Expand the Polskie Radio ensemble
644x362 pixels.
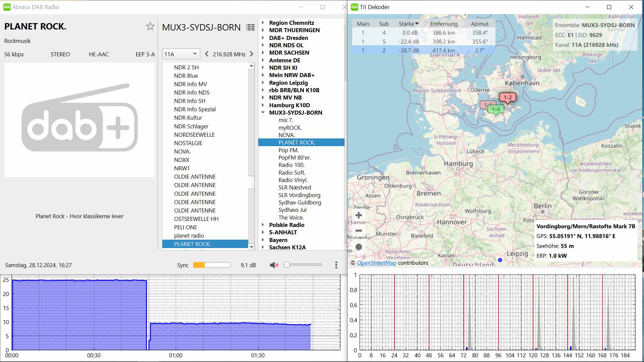(263, 225)
